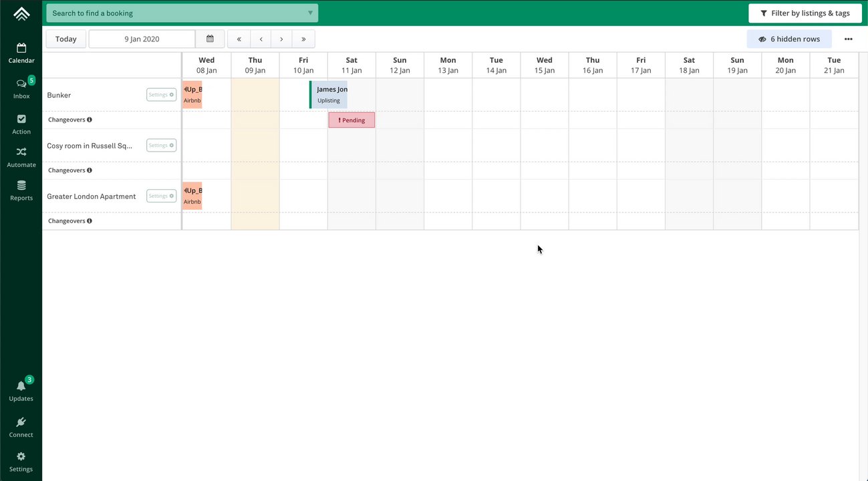Open Settings for Bunker listing

(161, 95)
